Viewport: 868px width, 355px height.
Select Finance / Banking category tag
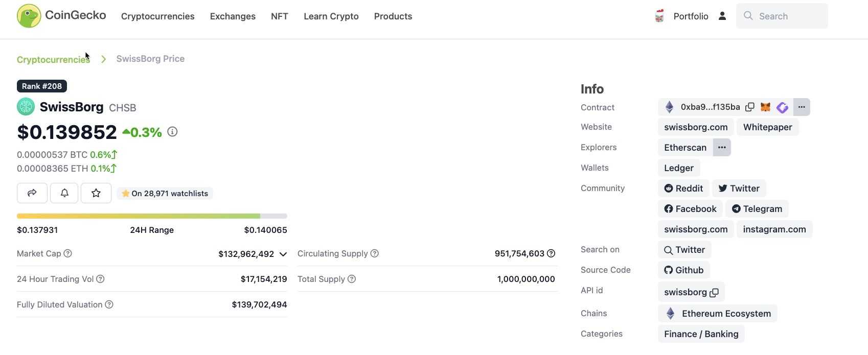click(701, 334)
